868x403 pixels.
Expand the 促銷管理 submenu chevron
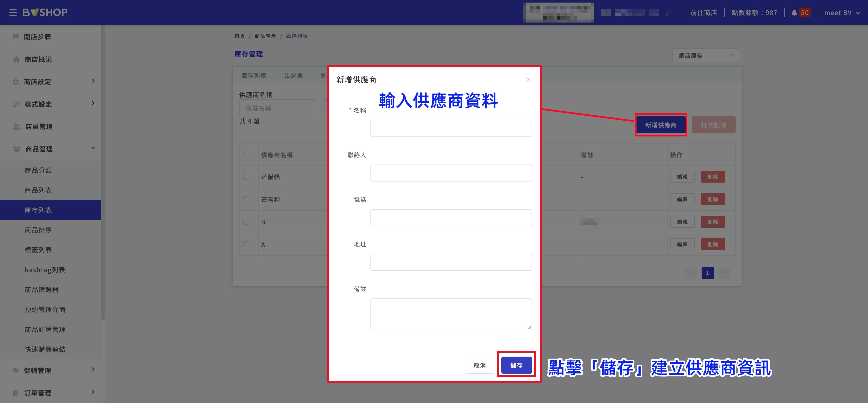(93, 370)
